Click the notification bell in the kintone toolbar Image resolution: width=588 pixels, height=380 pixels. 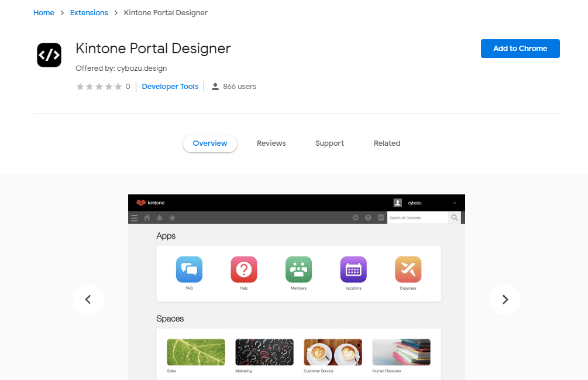tap(159, 217)
